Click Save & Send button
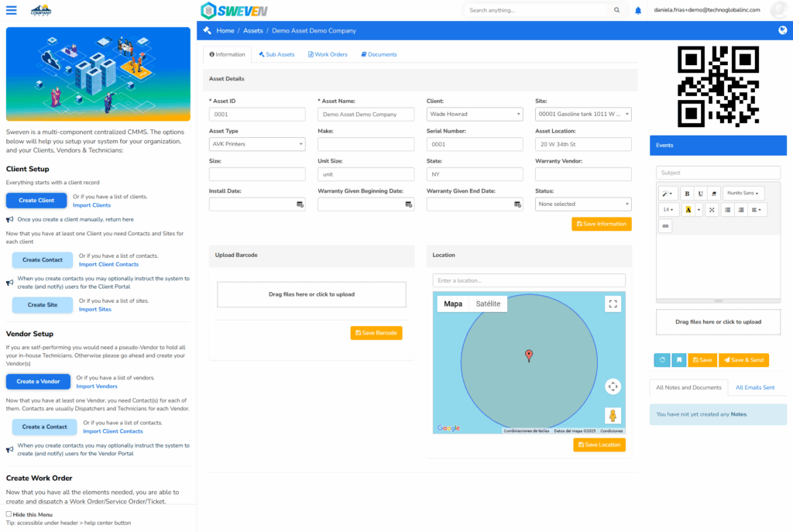 [x=743, y=360]
